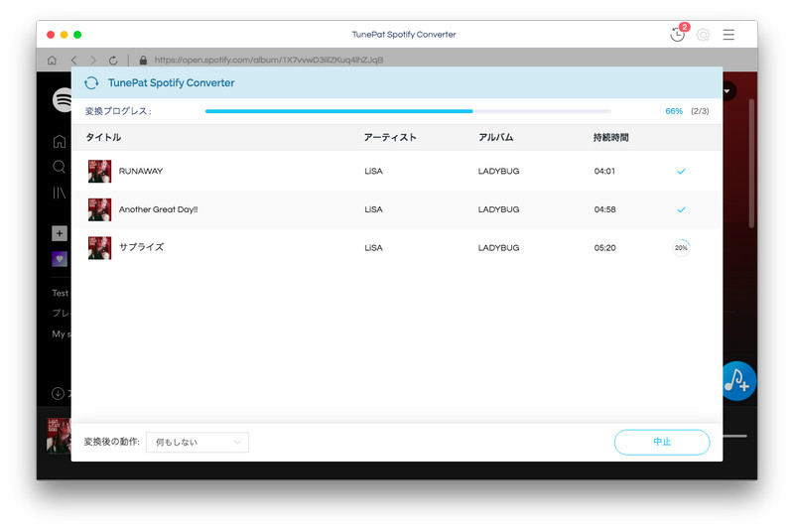Click 04:01 duration value
This screenshot has width=794, height=532.
604,171
